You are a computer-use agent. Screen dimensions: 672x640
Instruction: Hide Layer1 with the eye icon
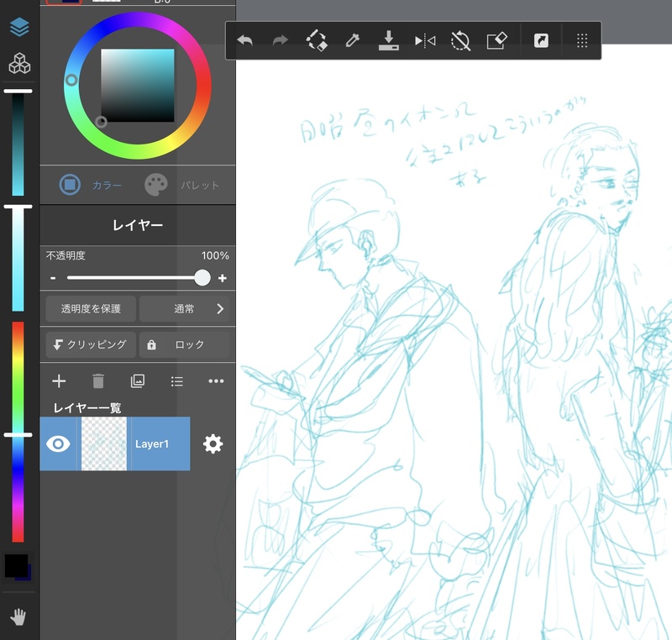point(58,443)
